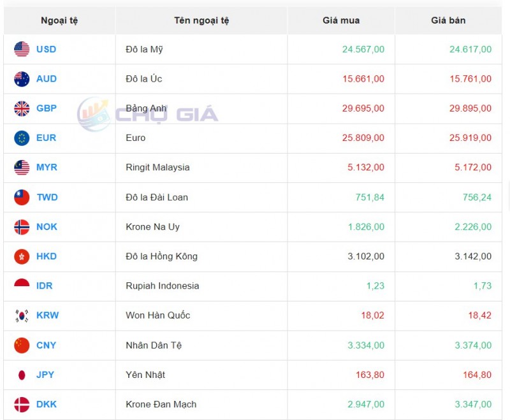Click the Giá mua column header
Image resolution: width=510 pixels, height=420 pixels.
(341, 20)
